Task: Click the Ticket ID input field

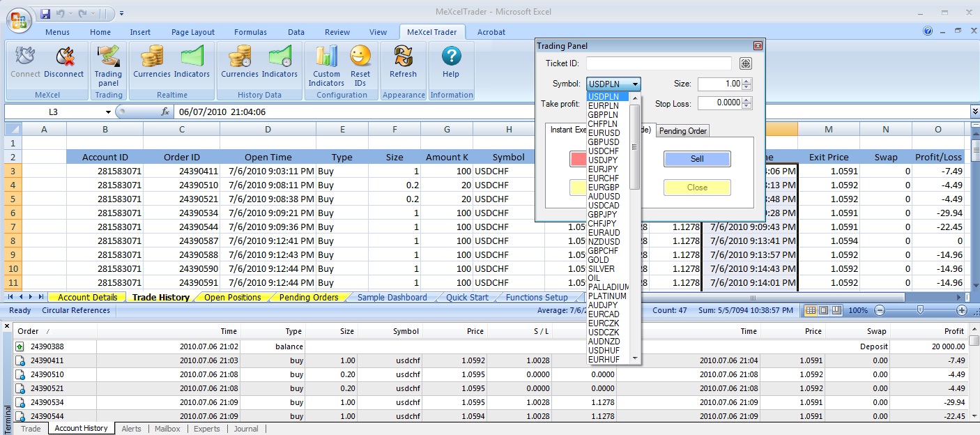Action: point(659,63)
